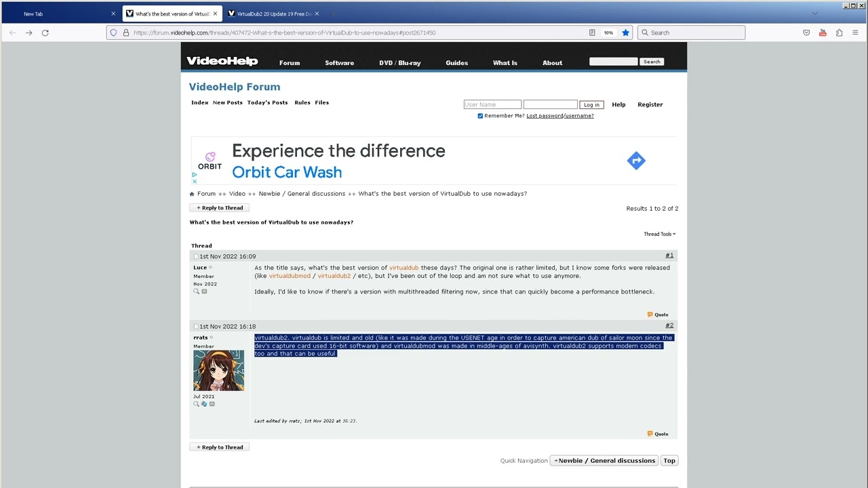Click rrats anime avatar image
Viewport: 868px width, 488px height.
218,371
